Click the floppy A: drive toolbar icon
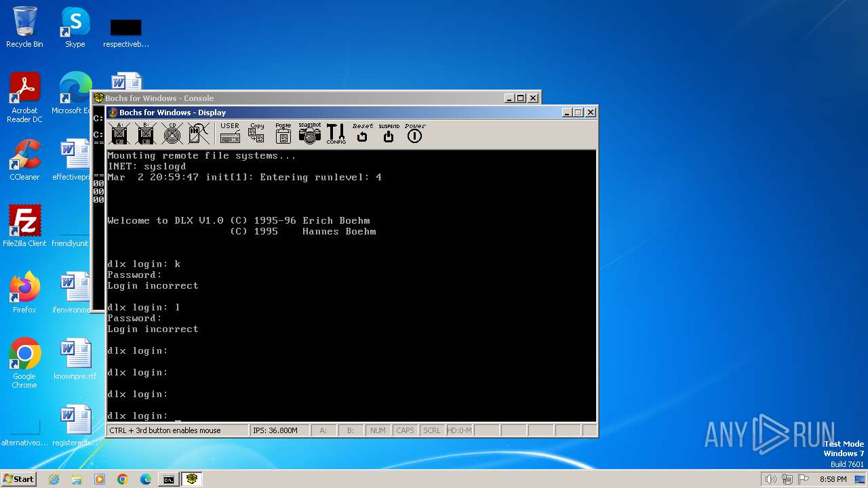The image size is (868, 488). [x=120, y=134]
